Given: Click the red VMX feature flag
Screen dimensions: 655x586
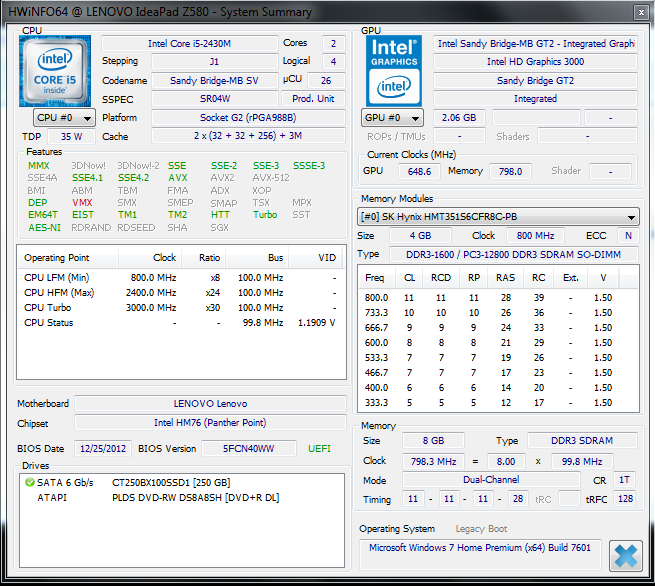Looking at the screenshot, I should coord(82,203).
